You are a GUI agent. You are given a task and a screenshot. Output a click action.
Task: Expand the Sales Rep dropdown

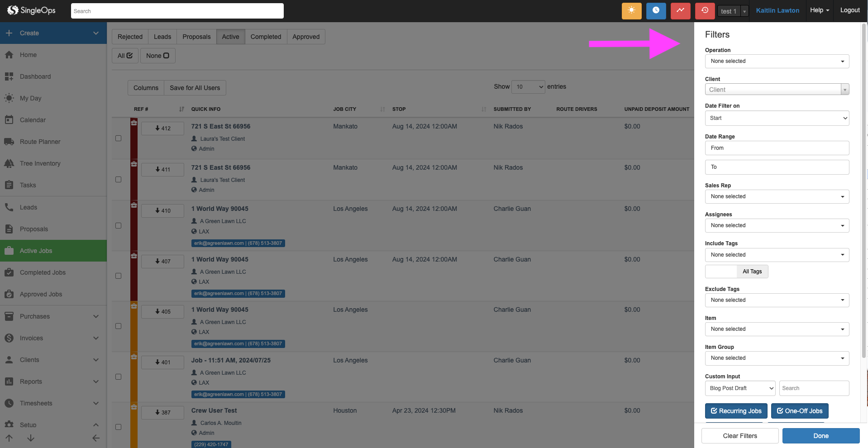[777, 196]
